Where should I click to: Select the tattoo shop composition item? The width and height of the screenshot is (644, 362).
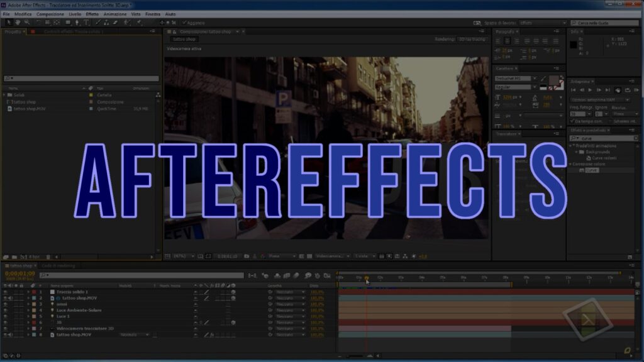pos(25,102)
